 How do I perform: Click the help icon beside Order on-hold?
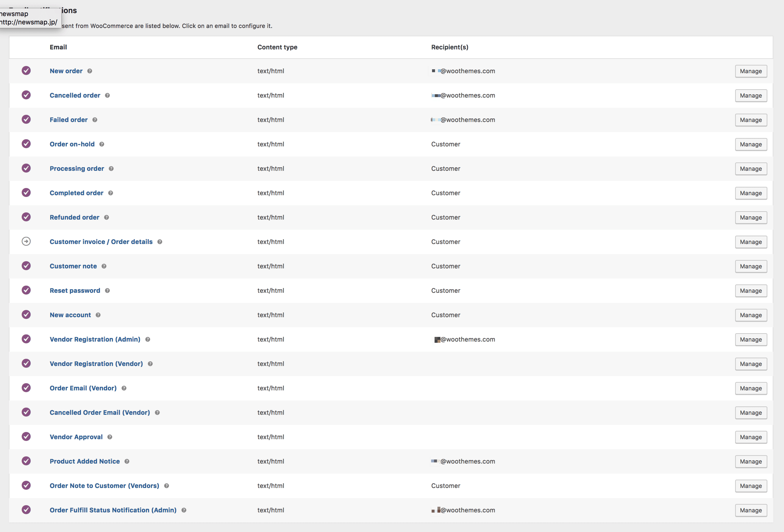pyautogui.click(x=101, y=144)
